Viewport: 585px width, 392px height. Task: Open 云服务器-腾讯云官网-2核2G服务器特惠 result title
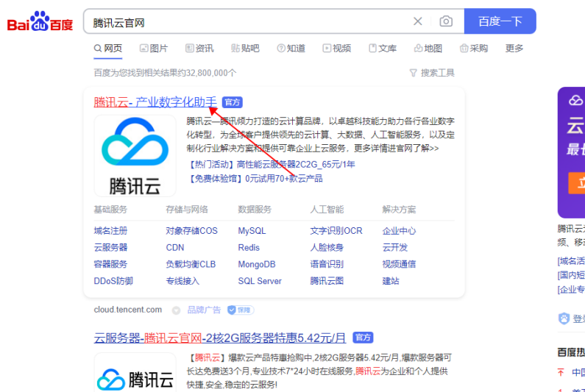pyautogui.click(x=220, y=338)
